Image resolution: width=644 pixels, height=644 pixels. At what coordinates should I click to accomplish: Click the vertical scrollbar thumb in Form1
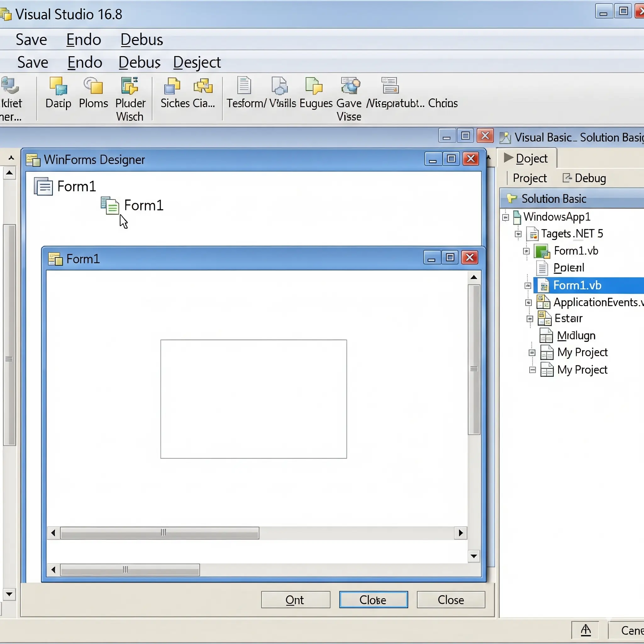474,360
